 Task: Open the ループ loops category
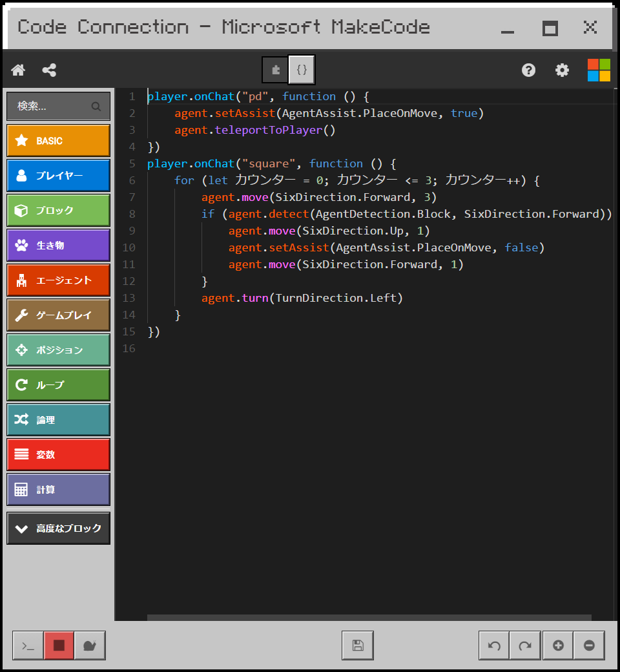coord(58,384)
